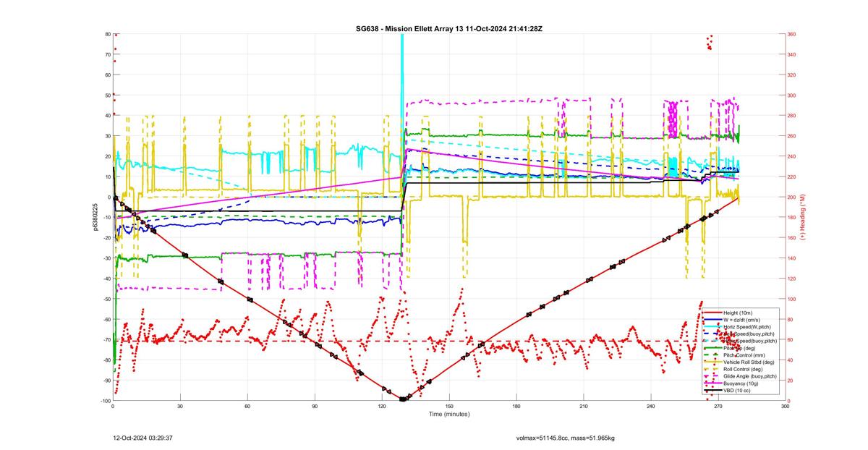This screenshot has width=868, height=450.
Task: Click the left axis tick label '-50'
Action: pyautogui.click(x=106, y=299)
